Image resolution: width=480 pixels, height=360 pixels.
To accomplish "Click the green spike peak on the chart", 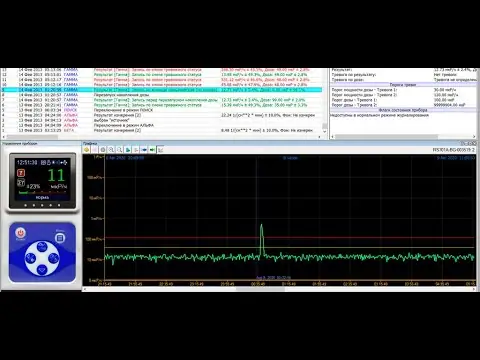I will (x=261, y=225).
